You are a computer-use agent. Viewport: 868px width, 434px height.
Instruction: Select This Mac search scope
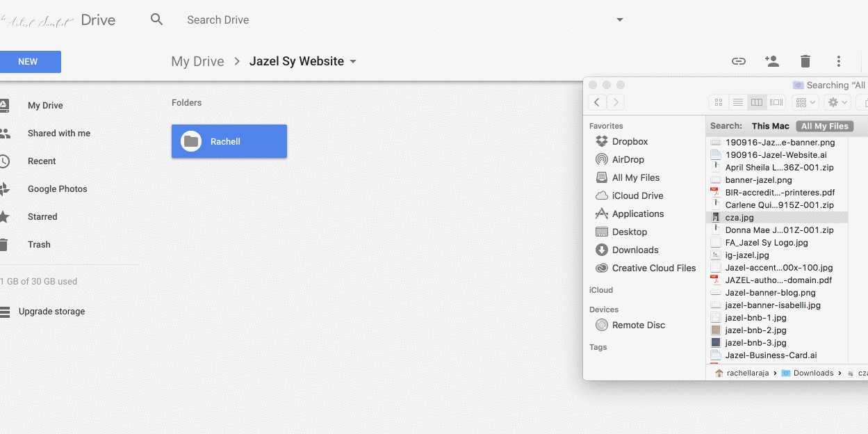pyautogui.click(x=771, y=126)
